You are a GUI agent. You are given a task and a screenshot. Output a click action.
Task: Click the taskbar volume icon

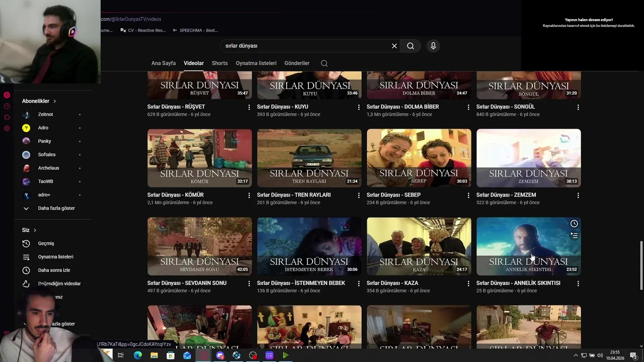pyautogui.click(x=600, y=355)
